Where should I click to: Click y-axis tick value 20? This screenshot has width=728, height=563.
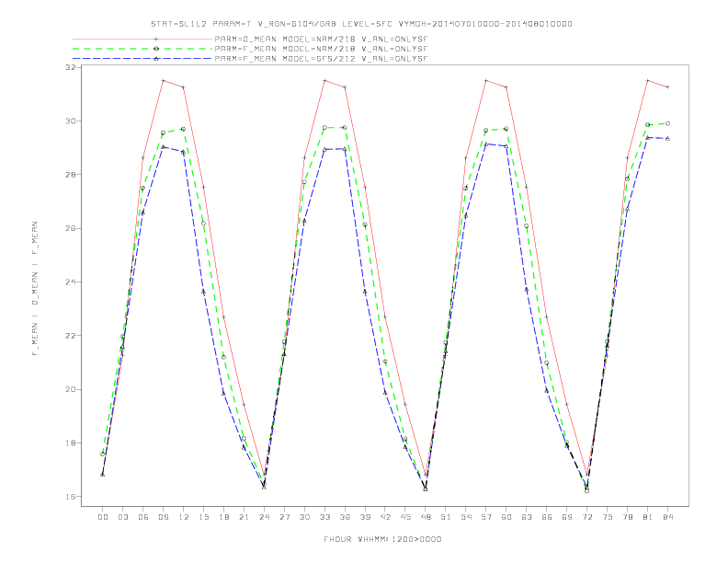(70, 389)
